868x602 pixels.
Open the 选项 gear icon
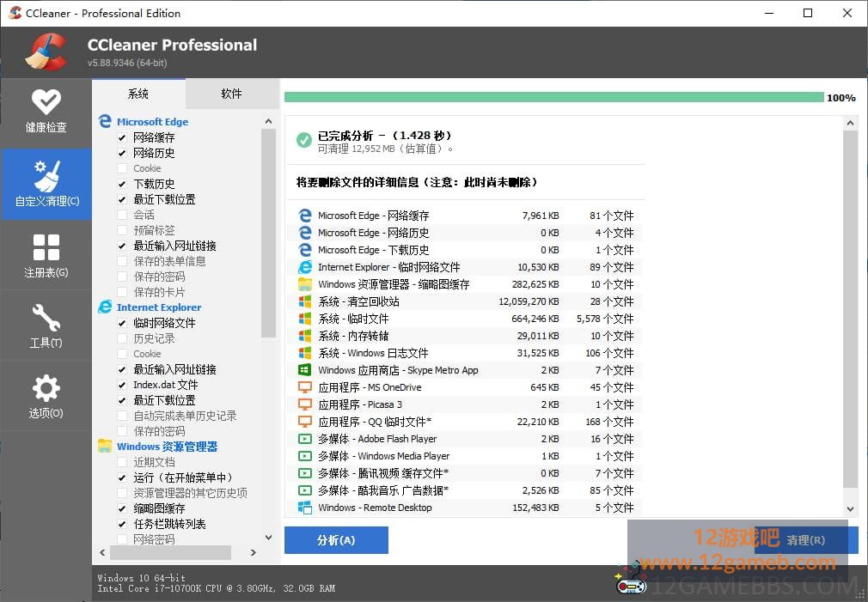click(x=46, y=388)
